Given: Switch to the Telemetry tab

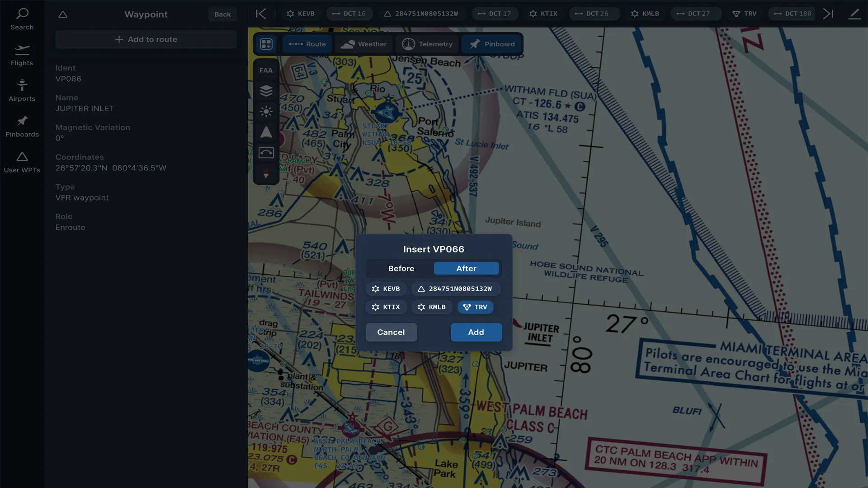Looking at the screenshot, I should pyautogui.click(x=427, y=44).
